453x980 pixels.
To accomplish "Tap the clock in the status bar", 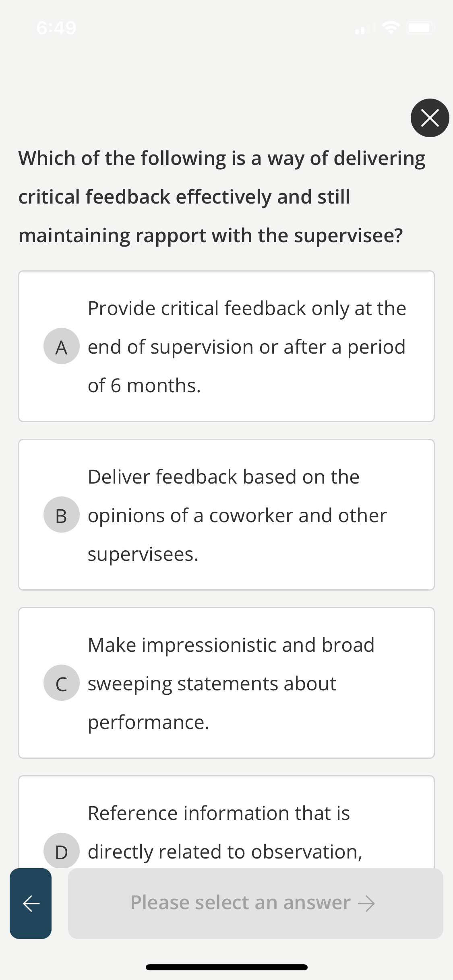I will pos(56,27).
